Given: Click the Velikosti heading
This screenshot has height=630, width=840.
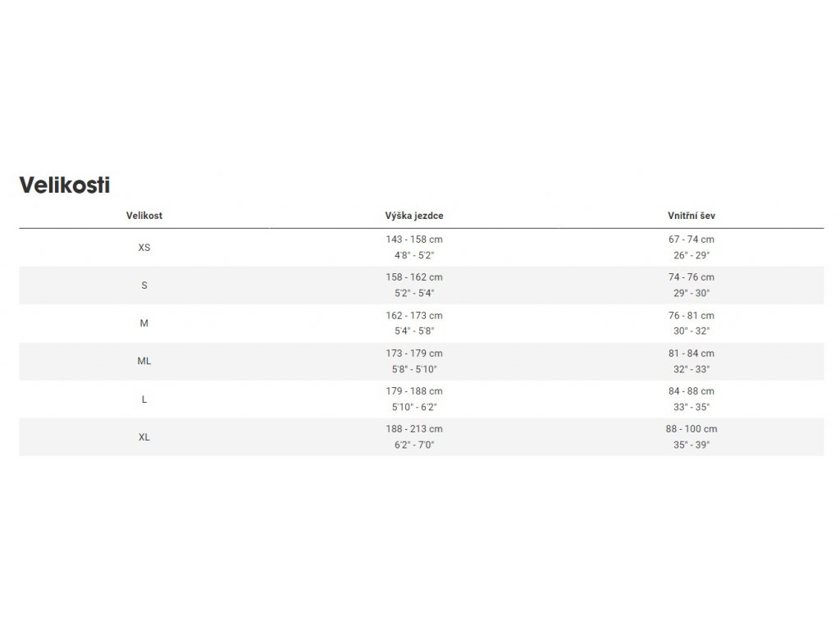Looking at the screenshot, I should (65, 185).
